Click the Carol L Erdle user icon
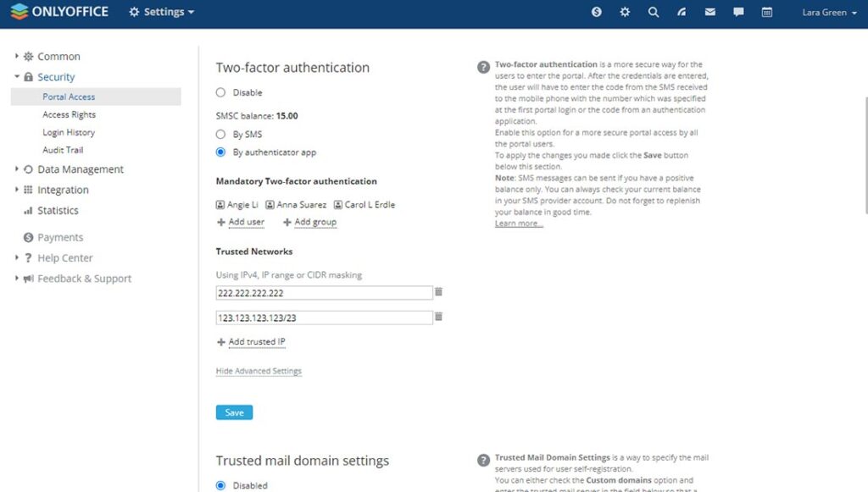The height and width of the screenshot is (492, 868). [x=337, y=205]
